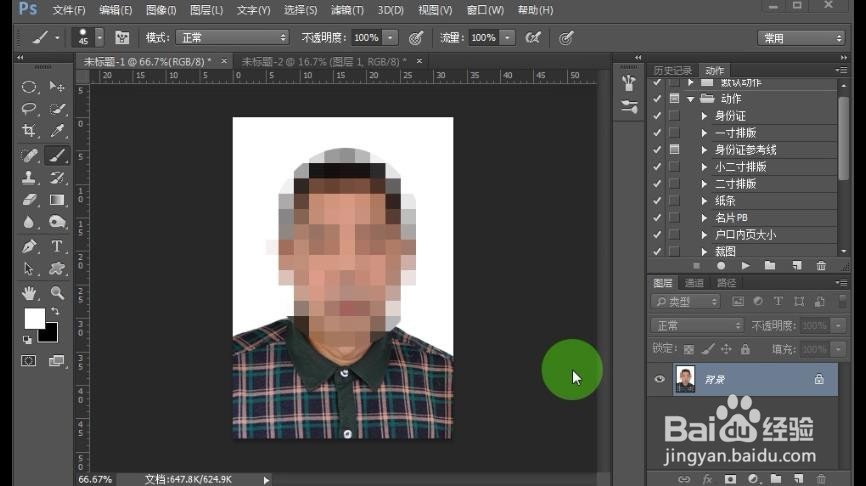
Task: Click the background color swatch
Action: (50, 335)
